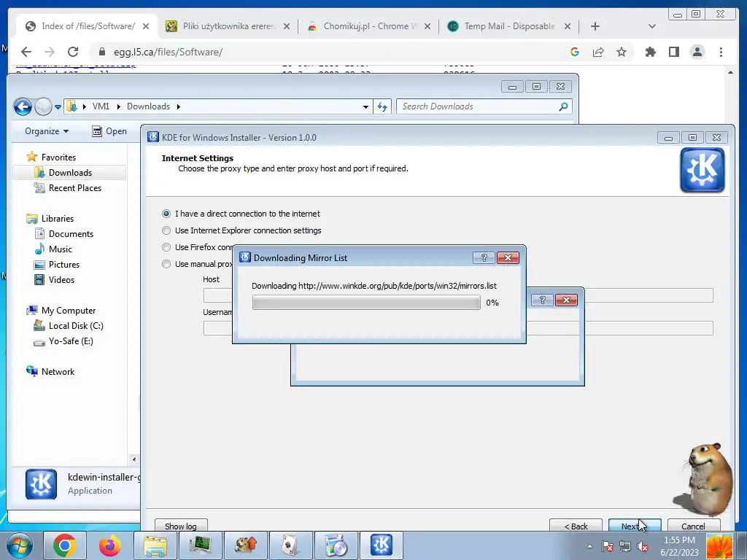747x560 pixels.
Task: Open the Videos library
Action: 61,279
